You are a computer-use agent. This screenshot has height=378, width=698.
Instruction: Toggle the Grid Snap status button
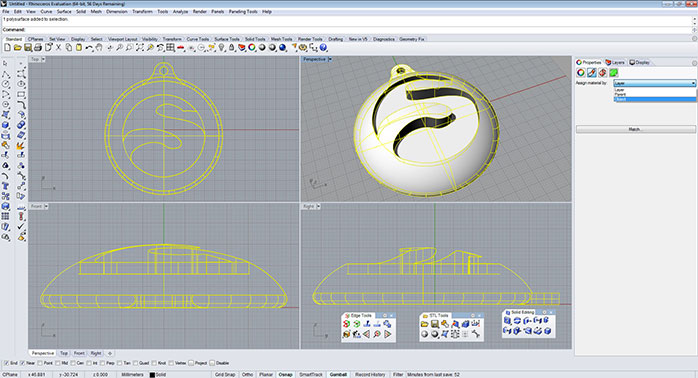[x=225, y=374]
